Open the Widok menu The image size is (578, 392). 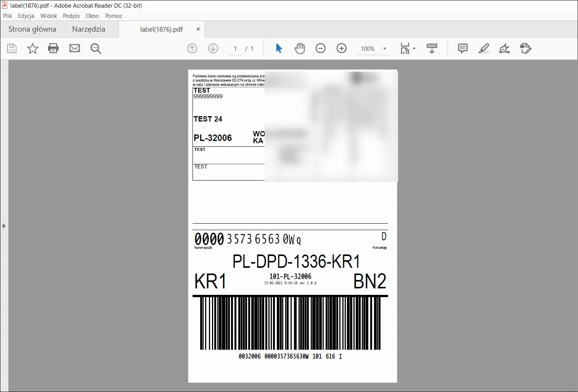coord(48,16)
